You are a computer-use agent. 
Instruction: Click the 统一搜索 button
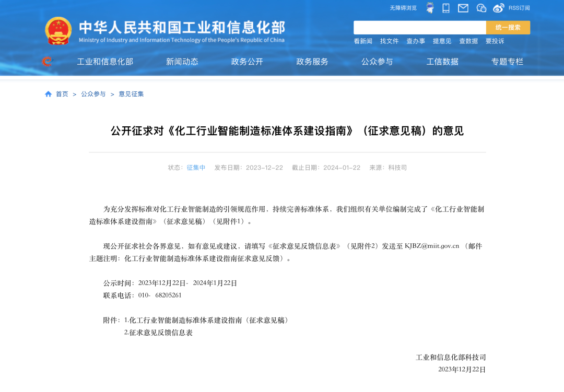(508, 27)
